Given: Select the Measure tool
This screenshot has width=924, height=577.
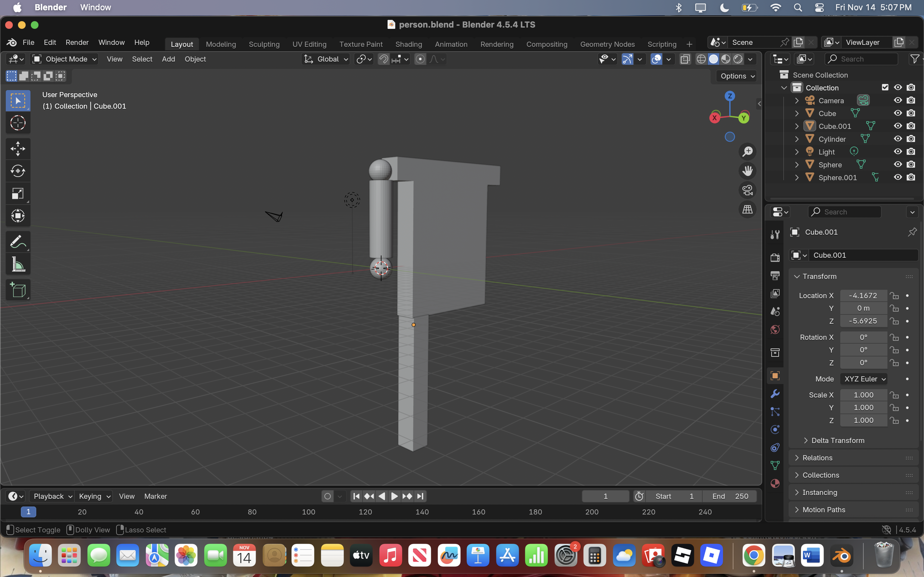Looking at the screenshot, I should tap(18, 264).
